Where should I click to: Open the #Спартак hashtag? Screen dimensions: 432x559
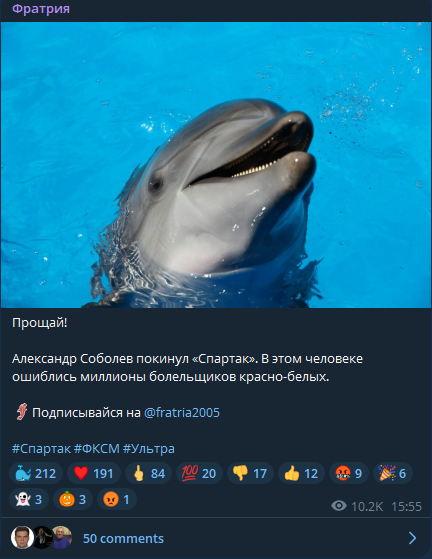point(41,448)
